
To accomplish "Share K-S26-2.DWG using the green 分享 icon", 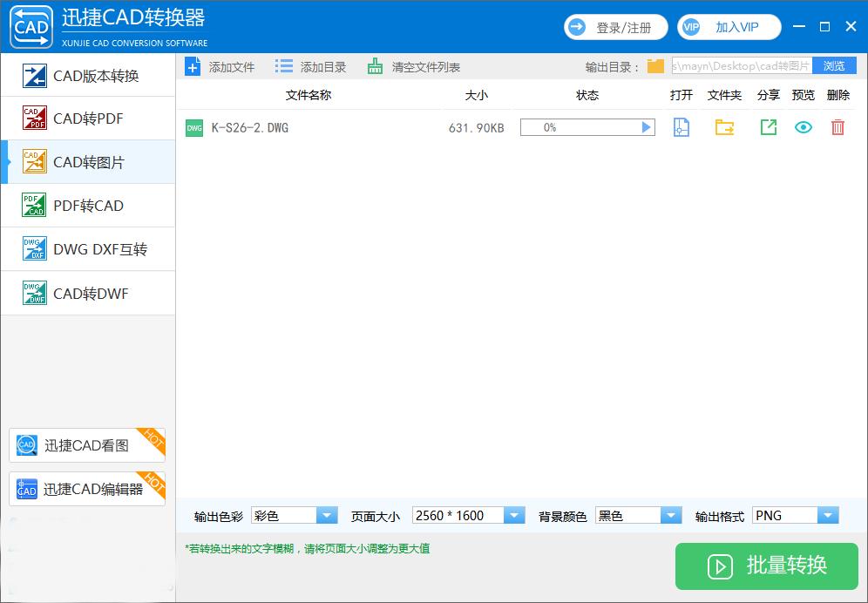I will click(768, 127).
